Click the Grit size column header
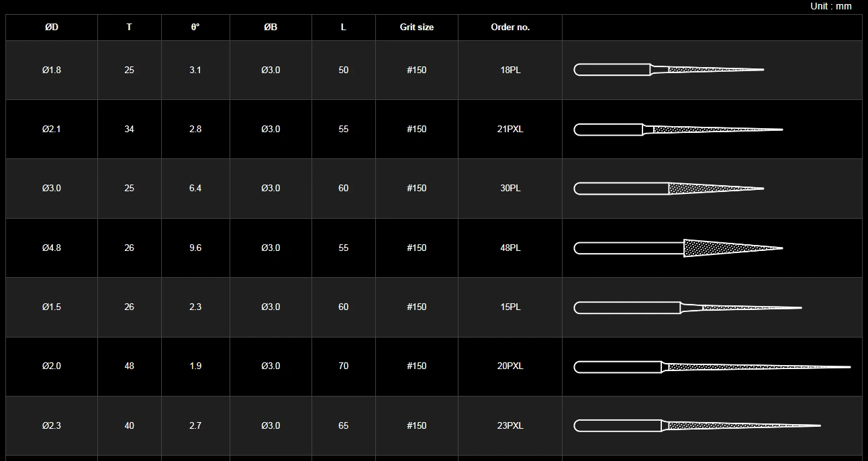The height and width of the screenshot is (461, 868). (x=417, y=28)
